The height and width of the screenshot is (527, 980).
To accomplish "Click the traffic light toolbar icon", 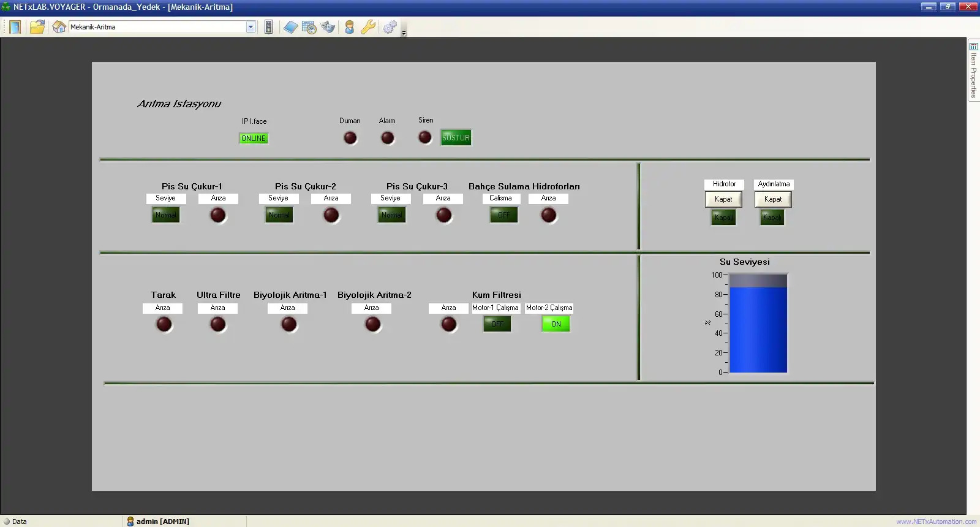I will (x=268, y=27).
